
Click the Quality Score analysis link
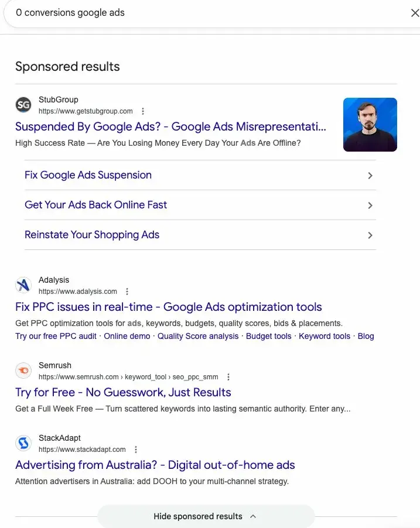tap(197, 336)
